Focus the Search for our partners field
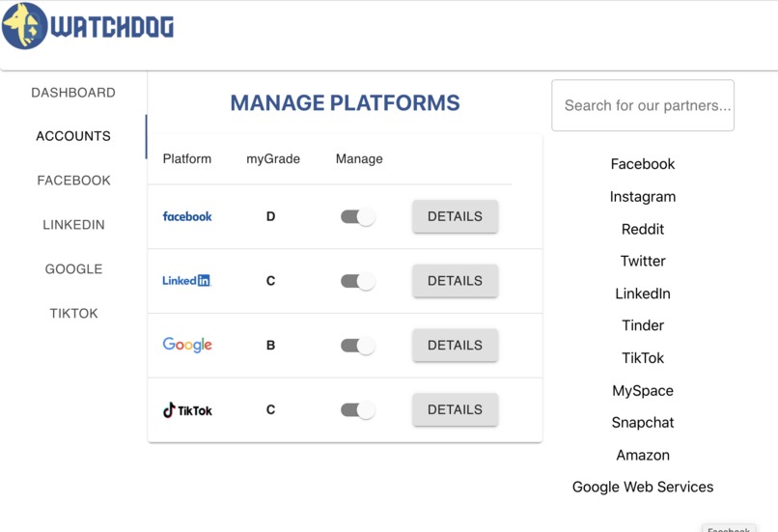 tap(643, 105)
